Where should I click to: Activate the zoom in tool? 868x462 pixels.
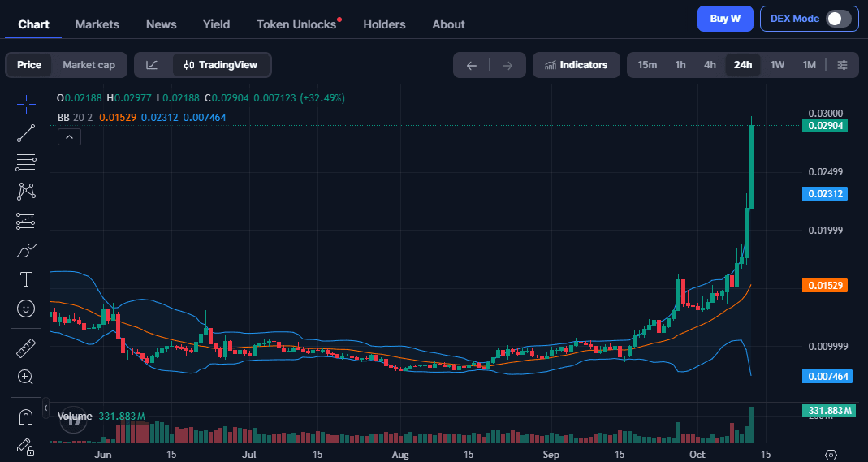pos(26,378)
